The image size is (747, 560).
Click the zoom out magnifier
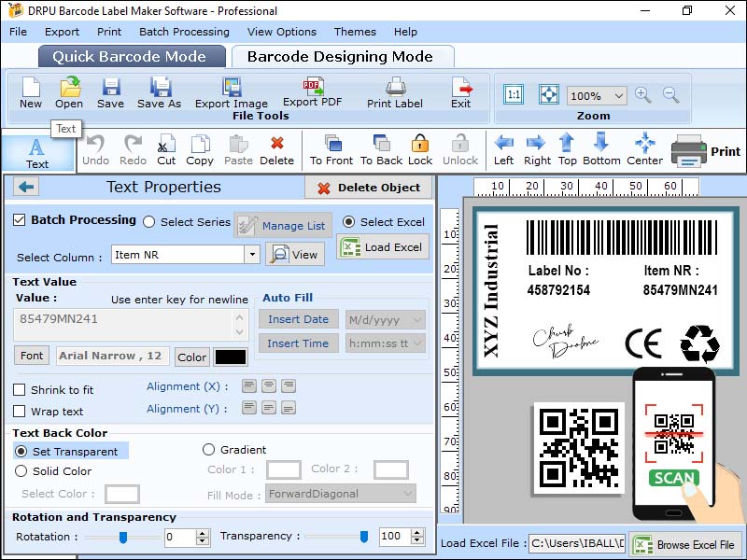(x=670, y=95)
